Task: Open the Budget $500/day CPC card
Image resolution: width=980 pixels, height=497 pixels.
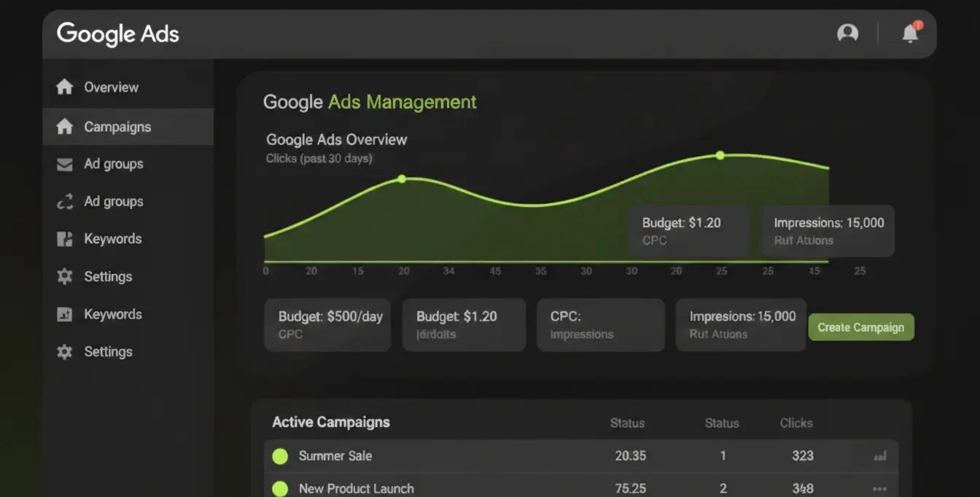Action: tap(327, 324)
